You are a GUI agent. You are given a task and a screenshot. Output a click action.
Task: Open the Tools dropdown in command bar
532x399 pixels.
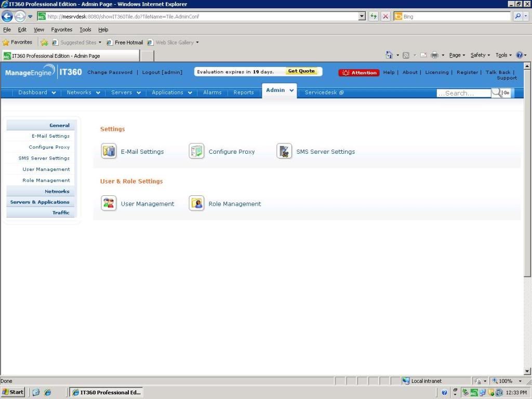click(x=503, y=55)
